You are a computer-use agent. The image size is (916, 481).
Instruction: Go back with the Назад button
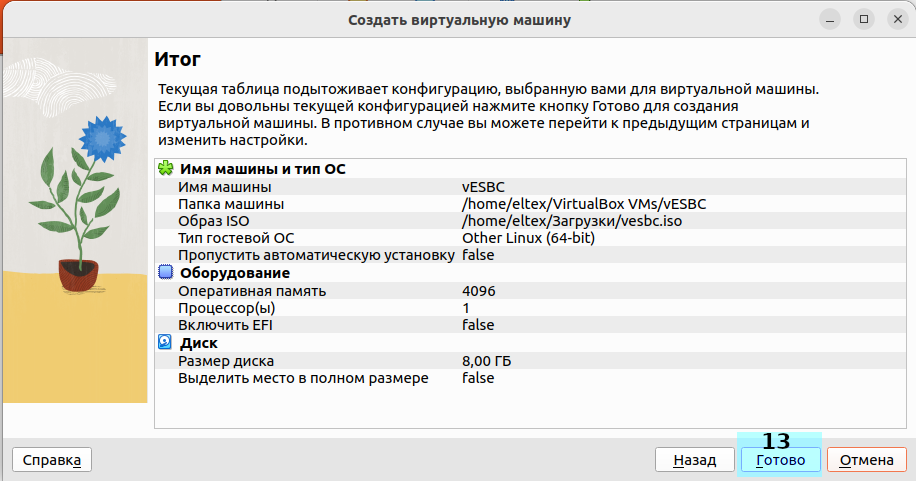694,460
